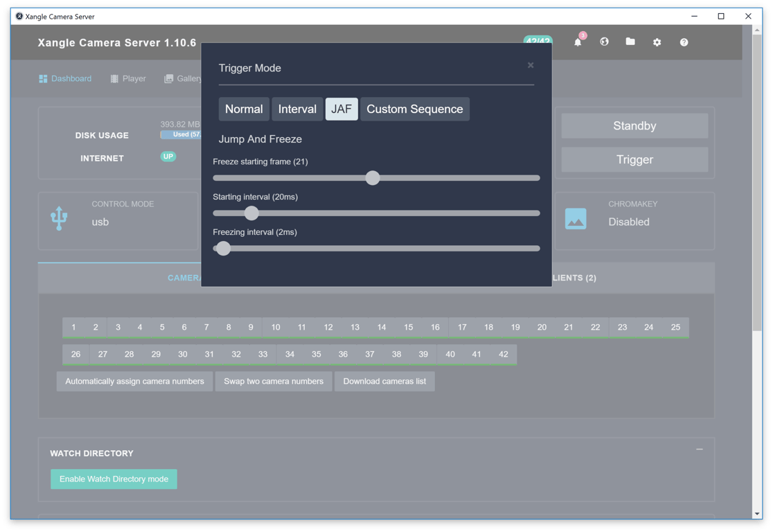Select the JAF trigger mode

341,109
